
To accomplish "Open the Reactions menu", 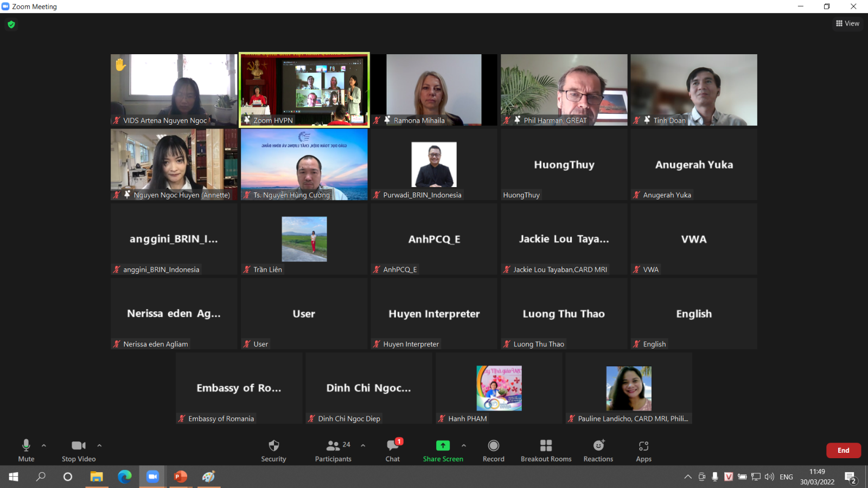I will [598, 446].
